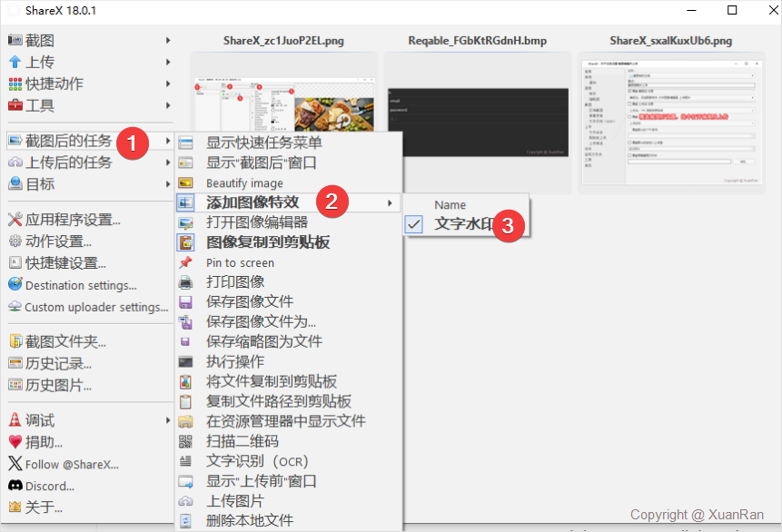Open the Reqable_FGbKtRGdnH.bmp thumbnail
Image resolution: width=782 pixels, height=532 pixels.
(x=477, y=123)
